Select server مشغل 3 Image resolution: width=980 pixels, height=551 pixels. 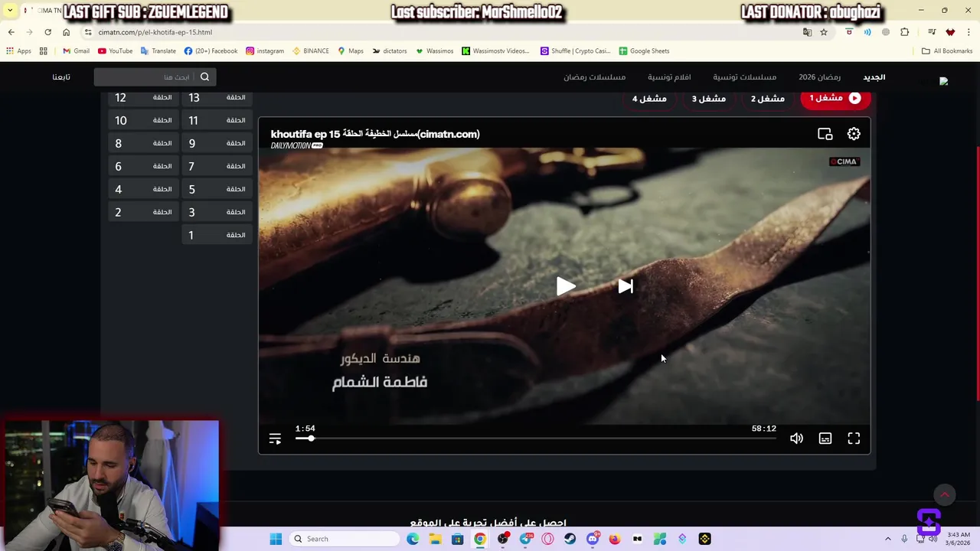tap(709, 98)
